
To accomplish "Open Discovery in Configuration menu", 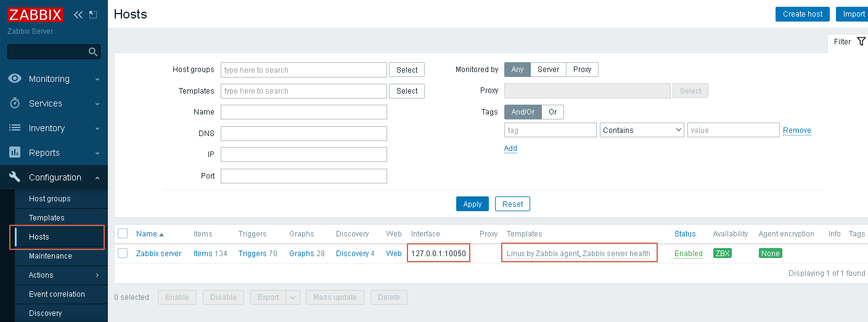I will point(46,313).
